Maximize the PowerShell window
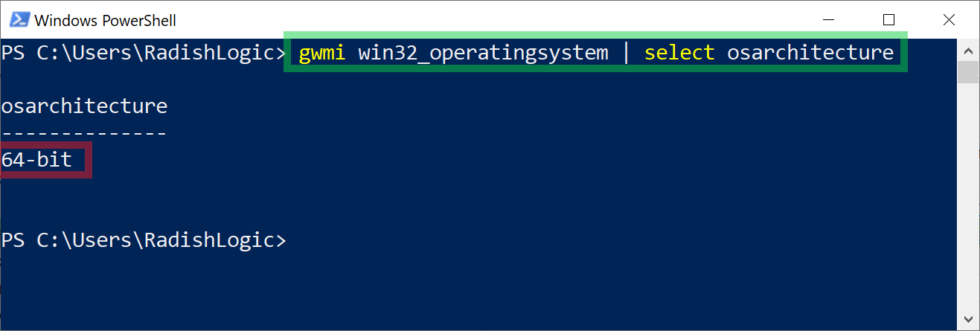 point(888,20)
